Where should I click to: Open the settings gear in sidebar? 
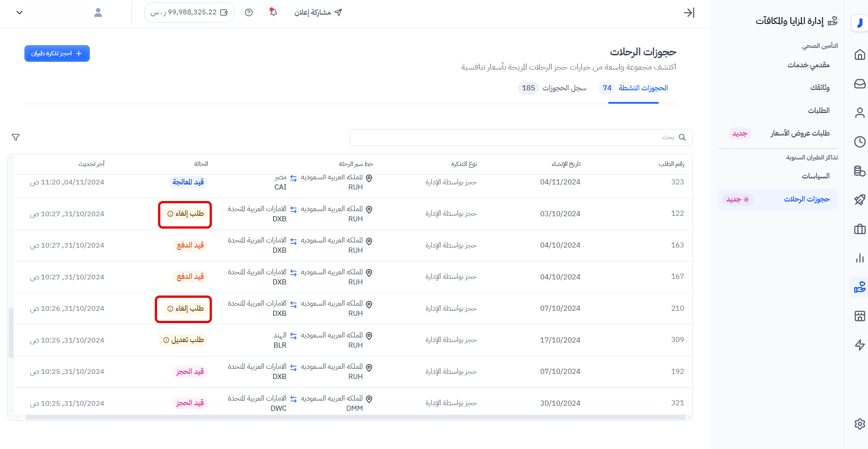(860, 424)
